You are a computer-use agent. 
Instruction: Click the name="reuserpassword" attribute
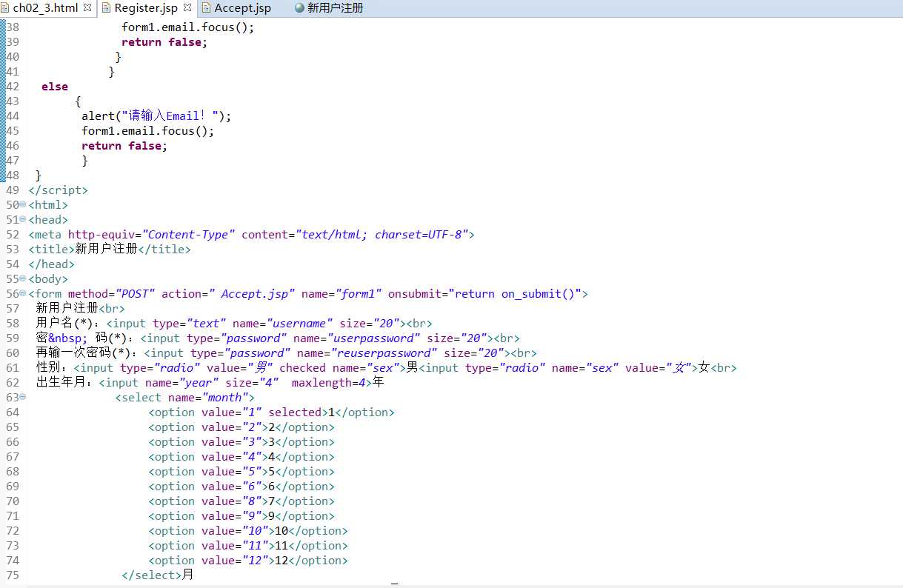tap(367, 353)
